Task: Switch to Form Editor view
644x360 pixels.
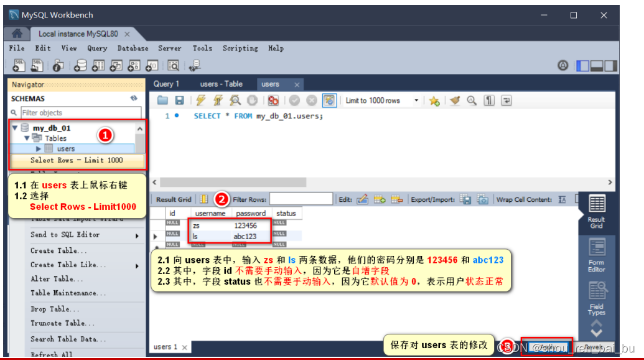Action: point(596,255)
